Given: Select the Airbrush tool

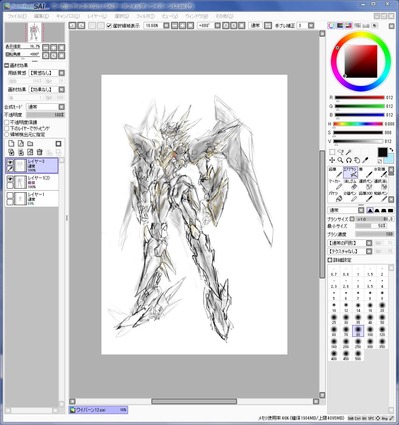Looking at the screenshot, I should point(350,173).
